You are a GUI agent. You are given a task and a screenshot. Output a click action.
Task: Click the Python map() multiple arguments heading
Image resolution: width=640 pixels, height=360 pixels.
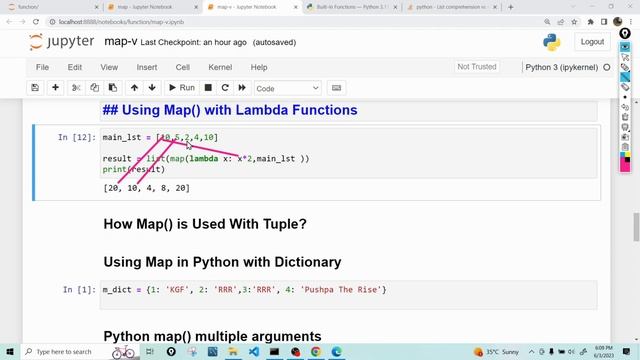[x=212, y=336]
